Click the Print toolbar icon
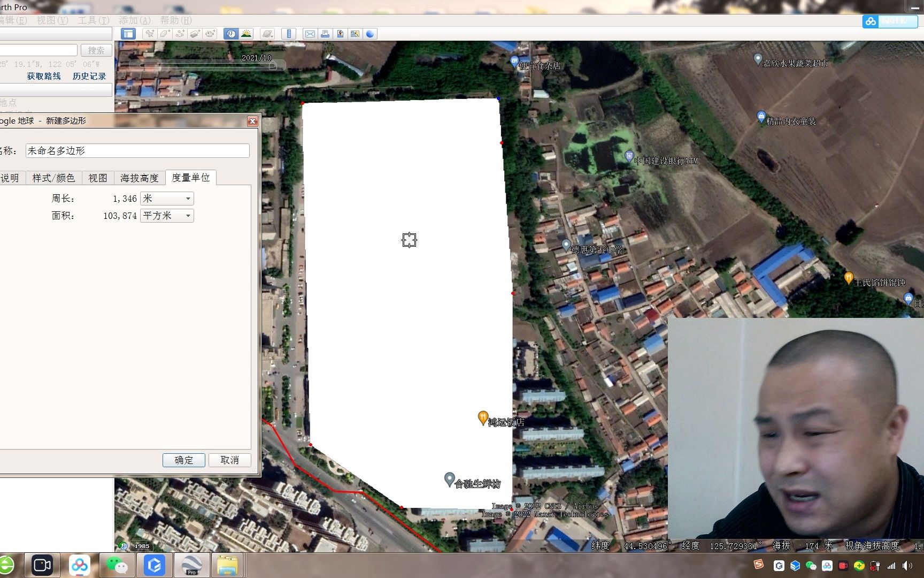This screenshot has height=578, width=924. tap(325, 34)
